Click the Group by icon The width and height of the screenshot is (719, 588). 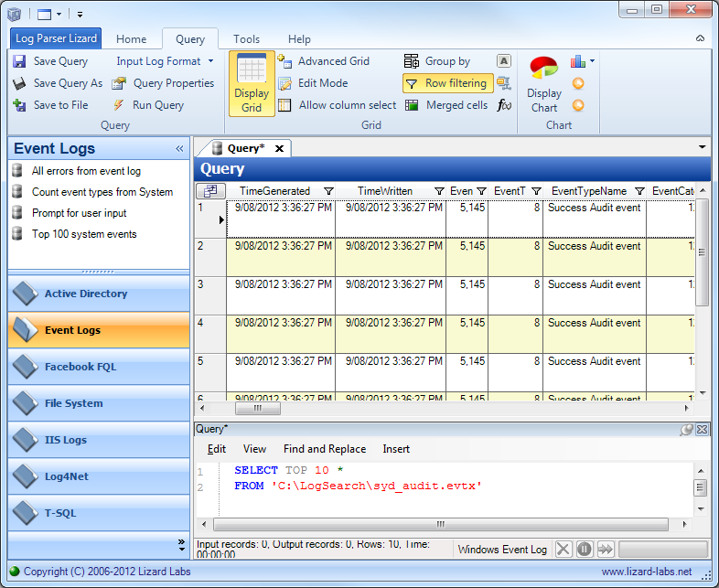click(412, 61)
